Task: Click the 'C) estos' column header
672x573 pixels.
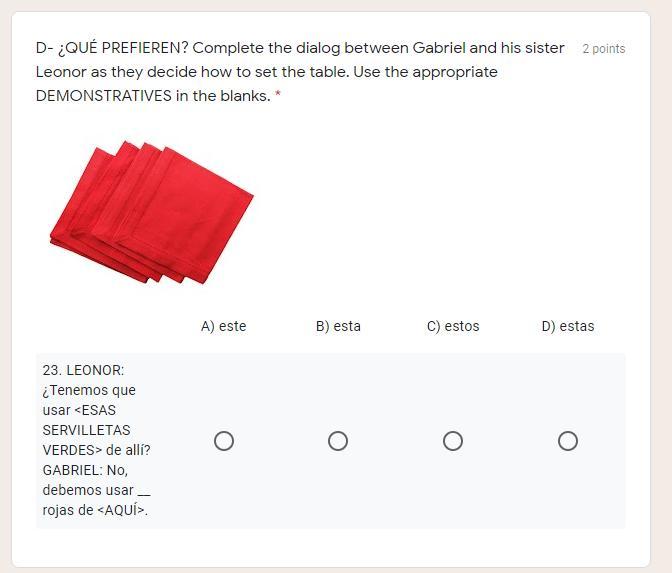Action: click(x=453, y=326)
